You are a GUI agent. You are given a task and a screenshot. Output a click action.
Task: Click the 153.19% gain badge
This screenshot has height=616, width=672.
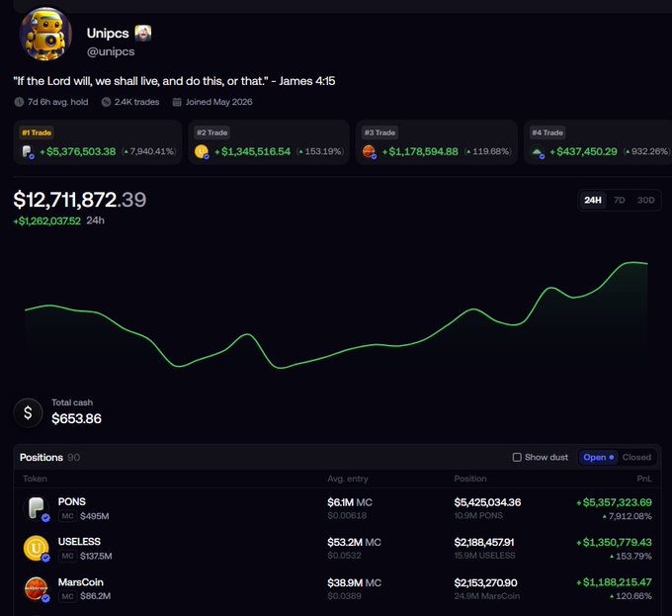pyautogui.click(x=320, y=151)
